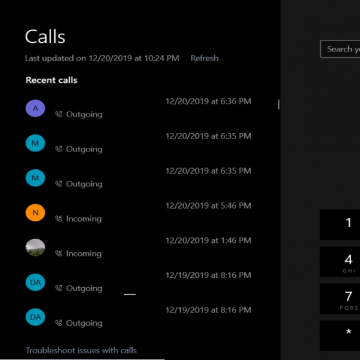The height and width of the screenshot is (360, 360).
Task: Click the M avatar in the second call entry
Action: tap(35, 143)
